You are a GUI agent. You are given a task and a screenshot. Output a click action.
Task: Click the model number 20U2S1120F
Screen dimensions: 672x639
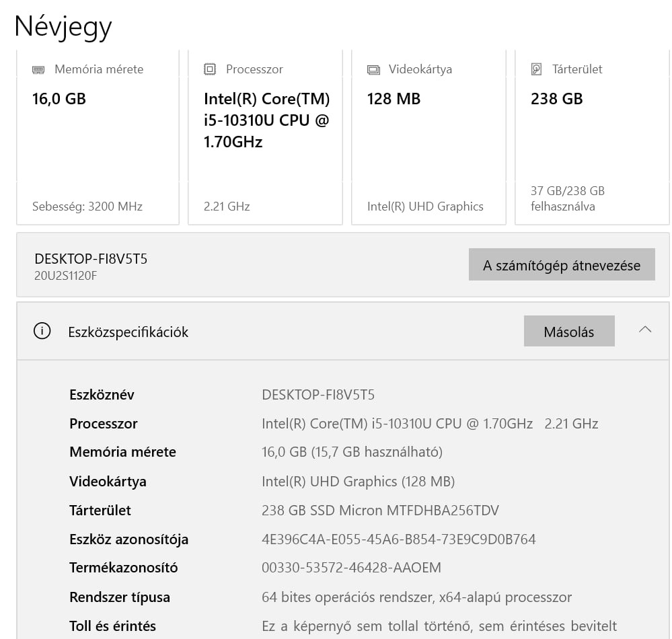pos(66,275)
